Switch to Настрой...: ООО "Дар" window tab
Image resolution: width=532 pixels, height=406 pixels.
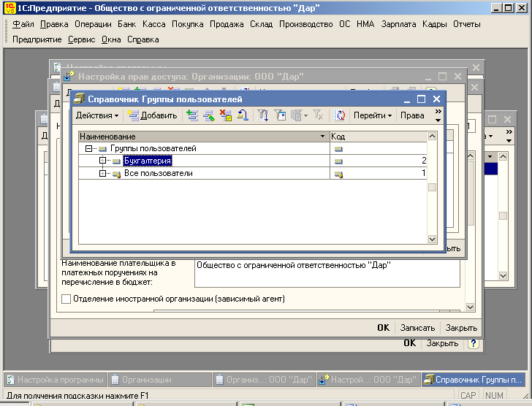click(x=369, y=380)
